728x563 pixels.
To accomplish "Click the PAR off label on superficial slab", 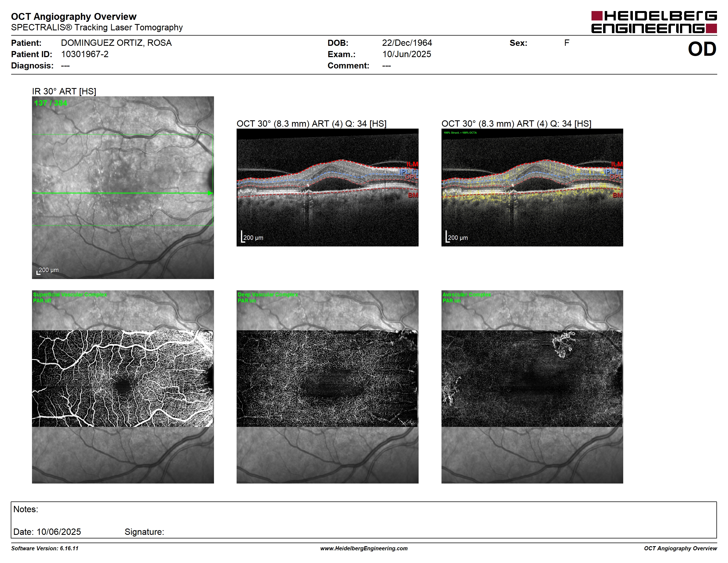I will click(x=42, y=301).
